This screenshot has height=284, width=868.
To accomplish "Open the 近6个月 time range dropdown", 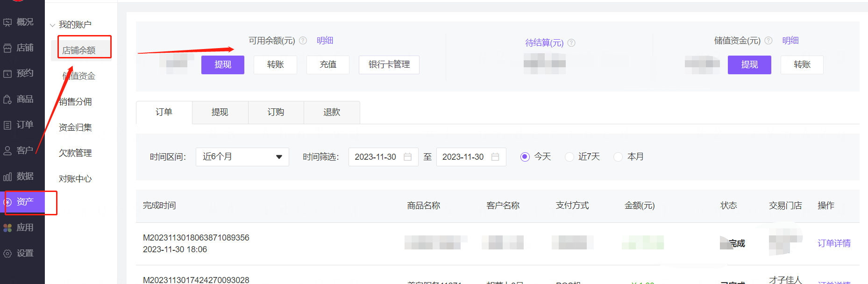I will (x=242, y=157).
